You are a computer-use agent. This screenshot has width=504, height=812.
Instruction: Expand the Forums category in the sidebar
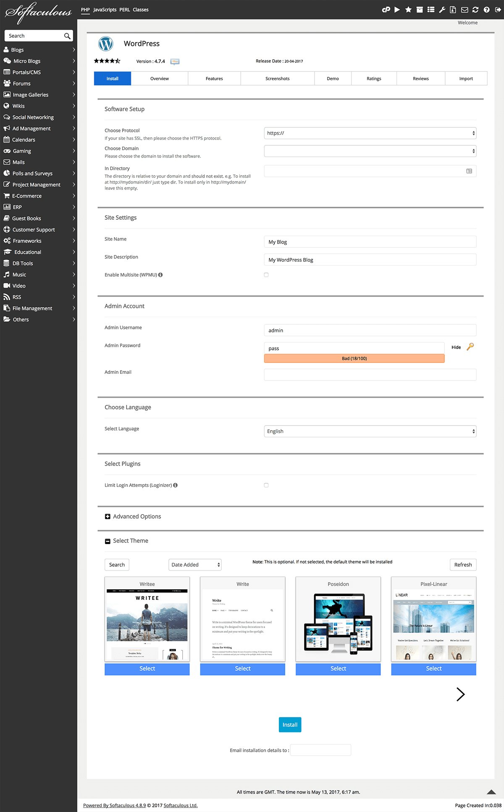tap(39, 83)
